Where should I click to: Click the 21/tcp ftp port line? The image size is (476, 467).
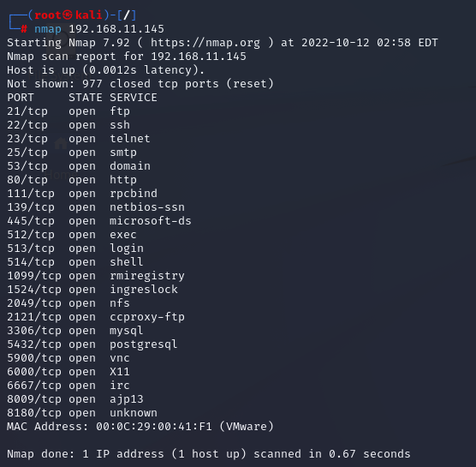68,111
